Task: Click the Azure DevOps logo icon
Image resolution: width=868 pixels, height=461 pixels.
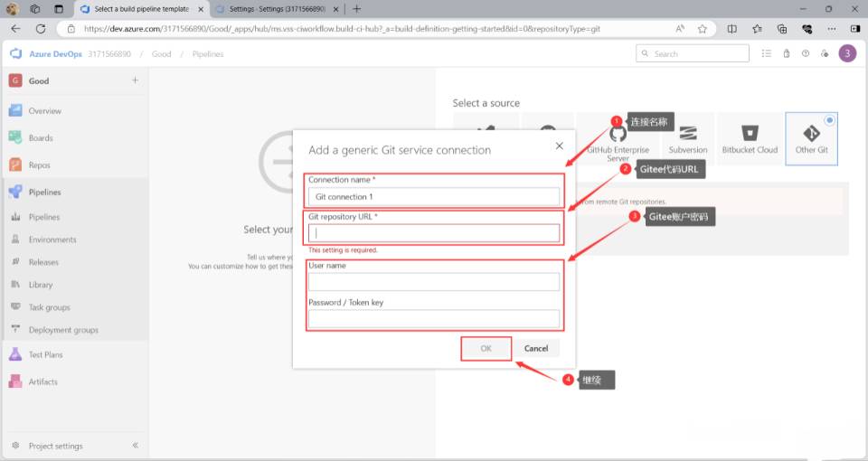Action: (x=15, y=53)
